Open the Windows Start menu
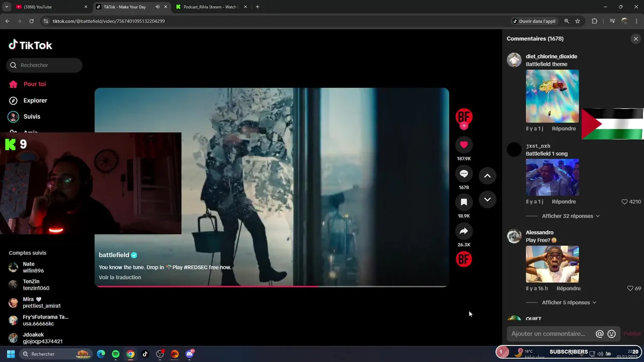 coord(11,354)
